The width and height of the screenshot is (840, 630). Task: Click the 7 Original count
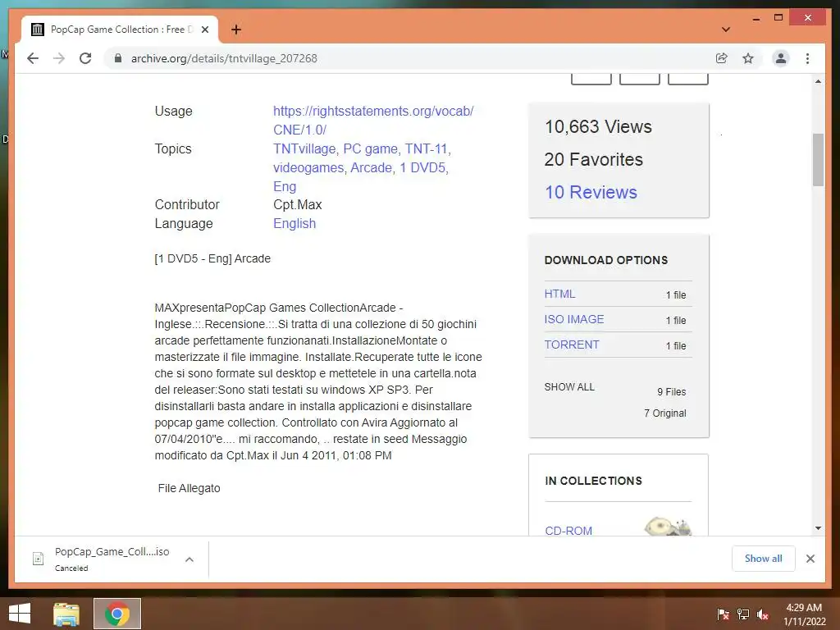(664, 413)
